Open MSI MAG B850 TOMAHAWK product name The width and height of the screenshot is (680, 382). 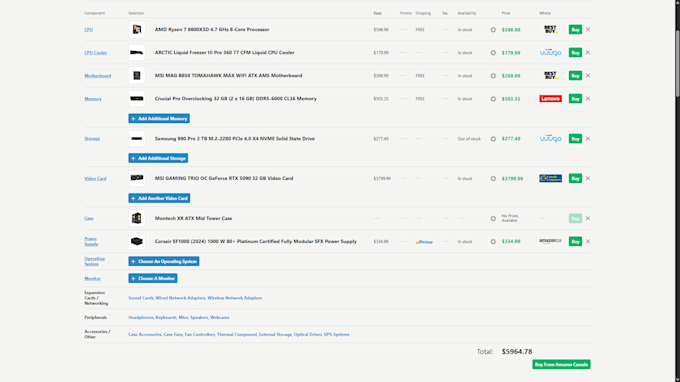[229, 75]
